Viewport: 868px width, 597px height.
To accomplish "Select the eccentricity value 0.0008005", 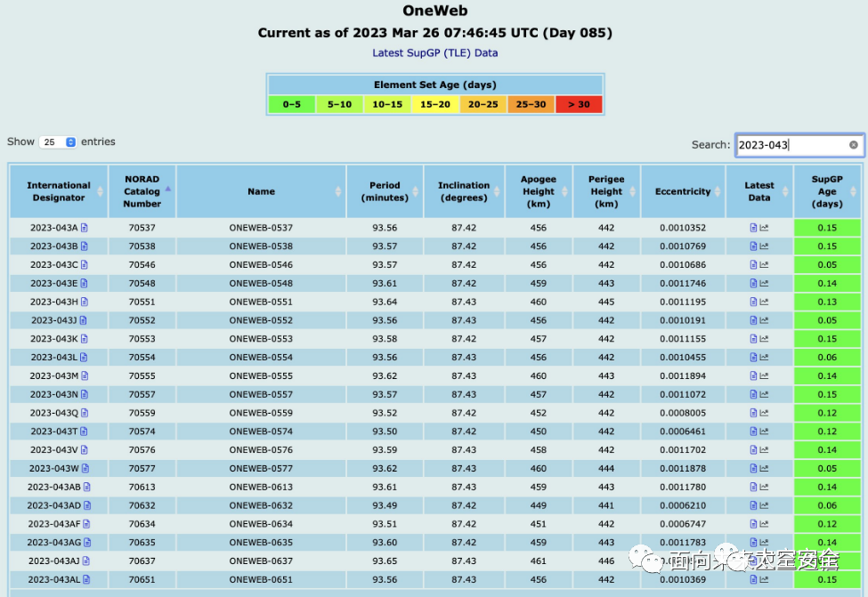I will coord(683,413).
